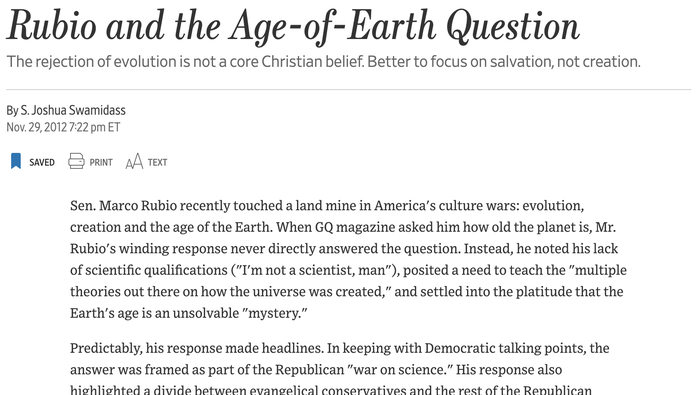696x395 pixels.
Task: Click the quoted word 'mystery'
Action: pyautogui.click(x=274, y=313)
